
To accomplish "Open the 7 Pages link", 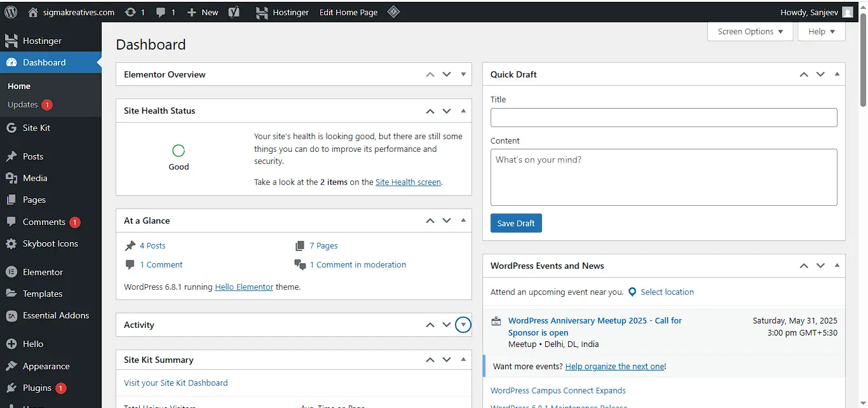I will point(323,245).
